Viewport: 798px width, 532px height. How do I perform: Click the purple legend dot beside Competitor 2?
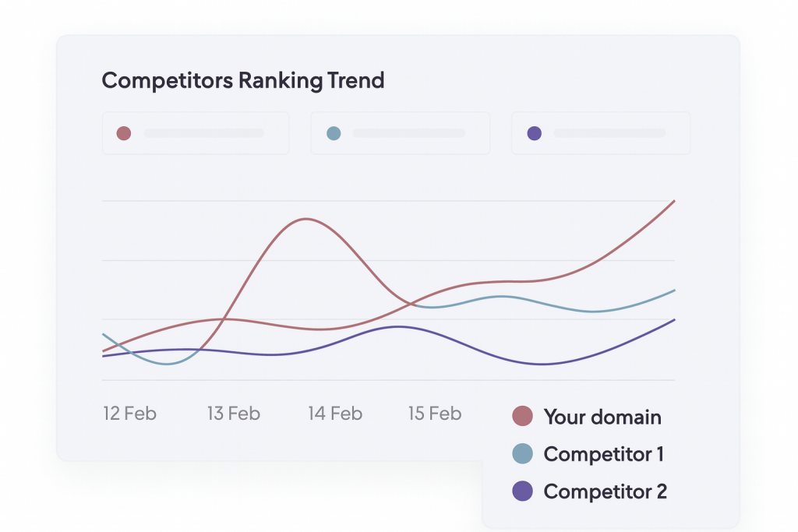click(x=522, y=491)
